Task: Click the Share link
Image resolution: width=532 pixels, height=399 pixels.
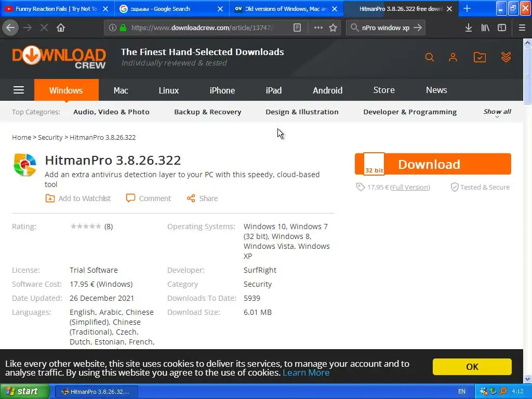Action: (x=202, y=198)
